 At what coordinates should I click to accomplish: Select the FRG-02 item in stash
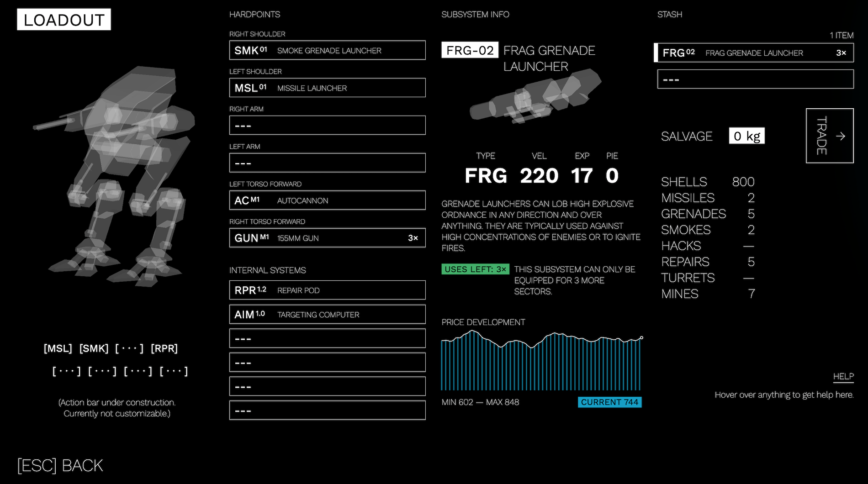[x=754, y=53]
